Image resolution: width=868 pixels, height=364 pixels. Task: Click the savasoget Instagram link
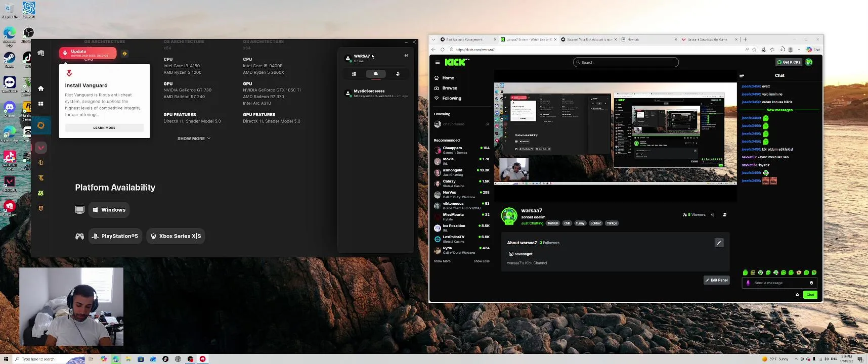[520, 254]
